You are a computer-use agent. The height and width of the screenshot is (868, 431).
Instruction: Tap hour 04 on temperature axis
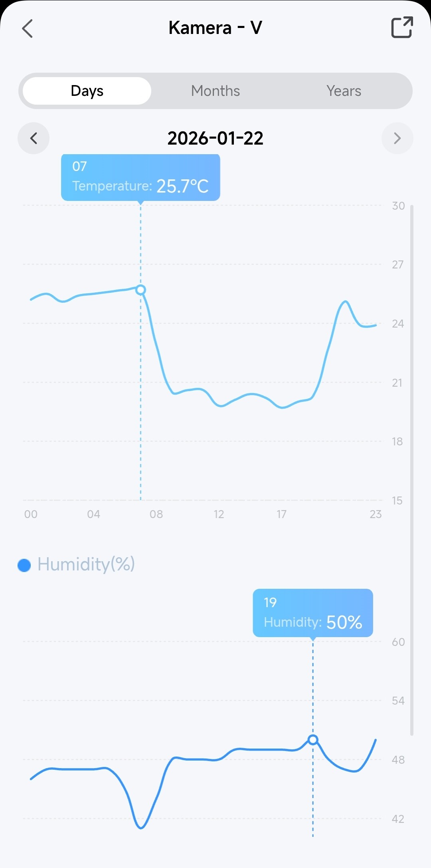pos(93,514)
